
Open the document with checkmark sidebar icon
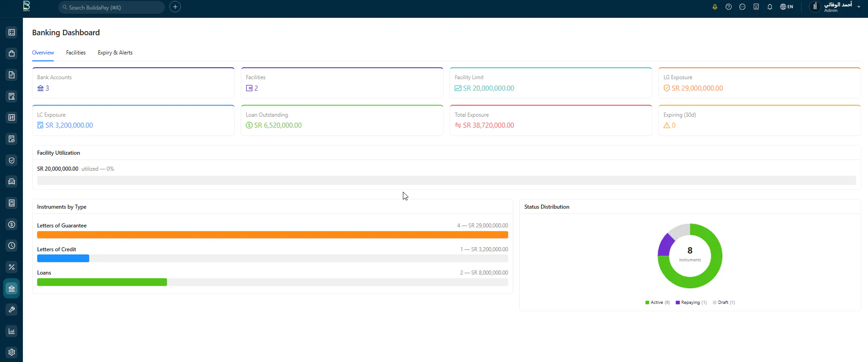(11, 139)
